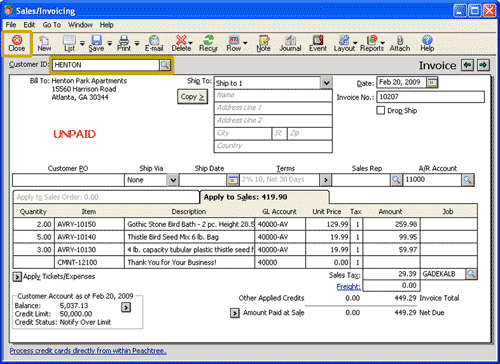The height and width of the screenshot is (364, 500).
Task: Open the Go To menu
Action: point(52,25)
